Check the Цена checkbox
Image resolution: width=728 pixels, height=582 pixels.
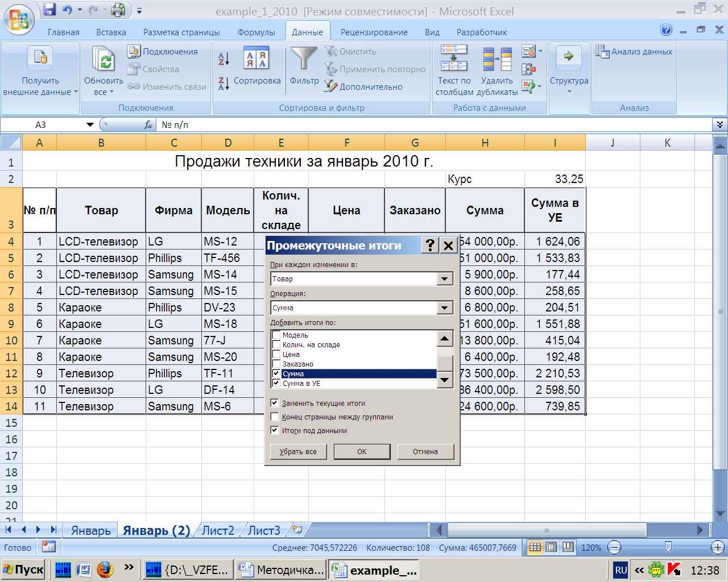pyautogui.click(x=276, y=354)
